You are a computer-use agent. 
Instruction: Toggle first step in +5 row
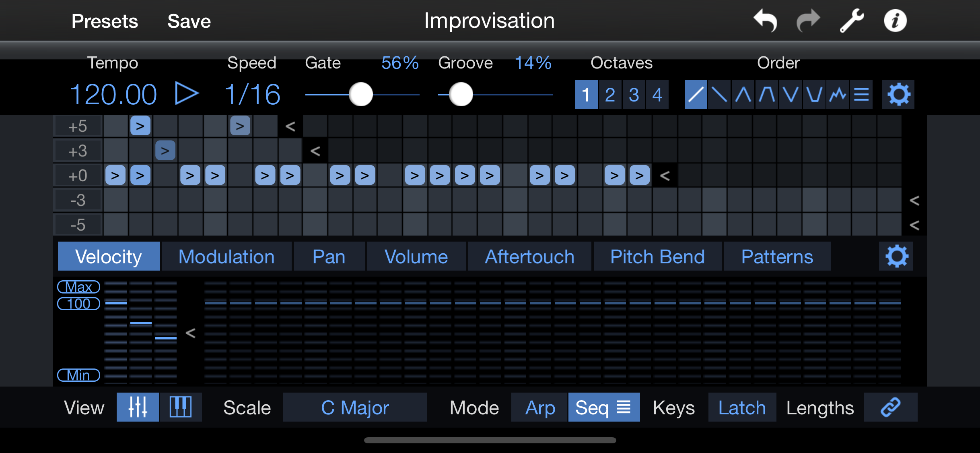pos(115,126)
